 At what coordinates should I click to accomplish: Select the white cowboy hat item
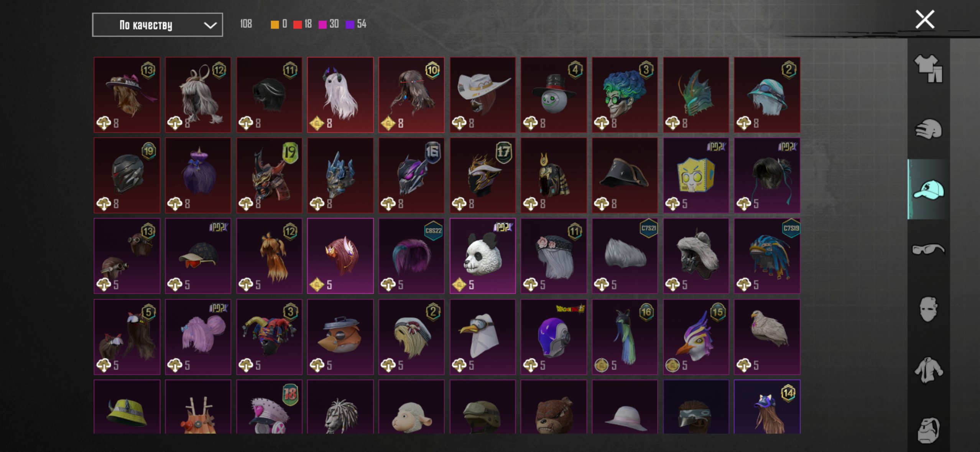pyautogui.click(x=483, y=95)
